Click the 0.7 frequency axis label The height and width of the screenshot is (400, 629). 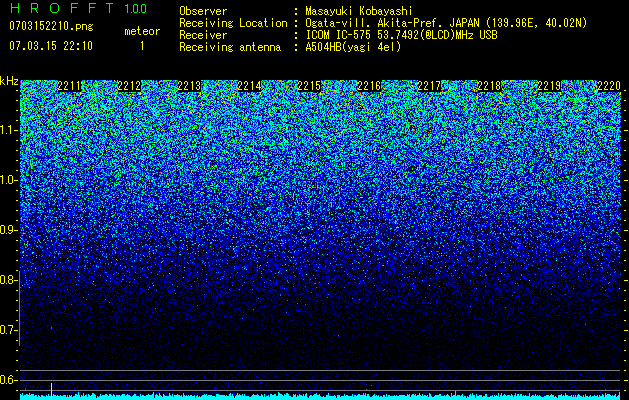[8, 330]
